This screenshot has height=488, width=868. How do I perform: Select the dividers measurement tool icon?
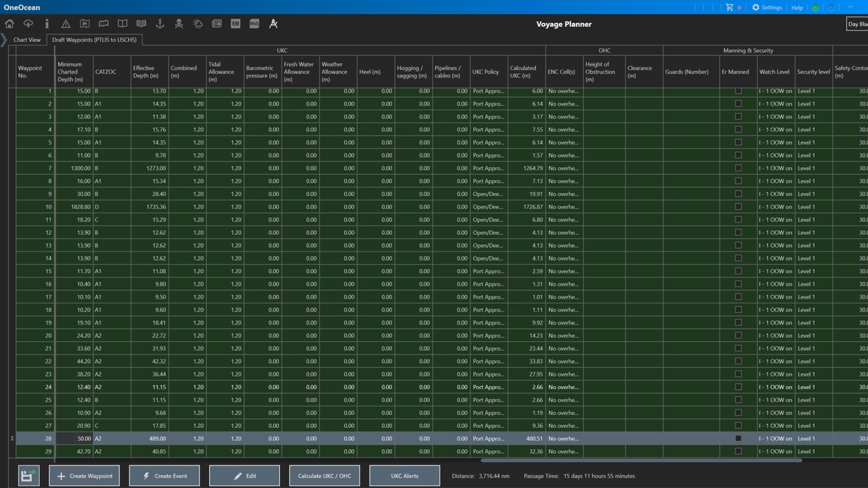(x=273, y=23)
